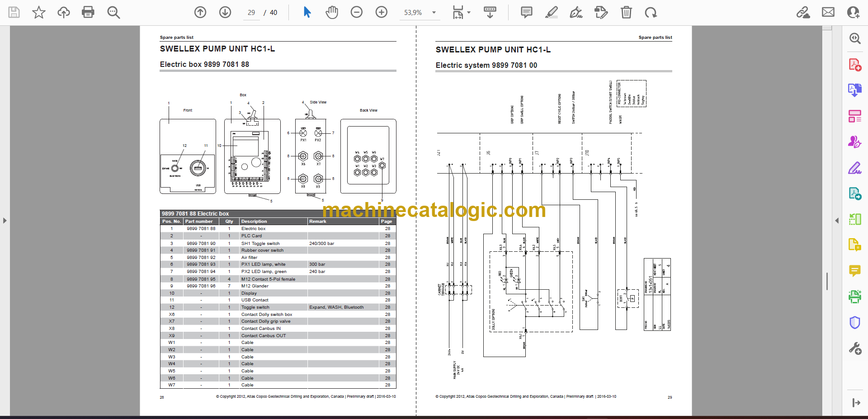Click heading 'Electric box 9899 7081 88'

[204, 64]
